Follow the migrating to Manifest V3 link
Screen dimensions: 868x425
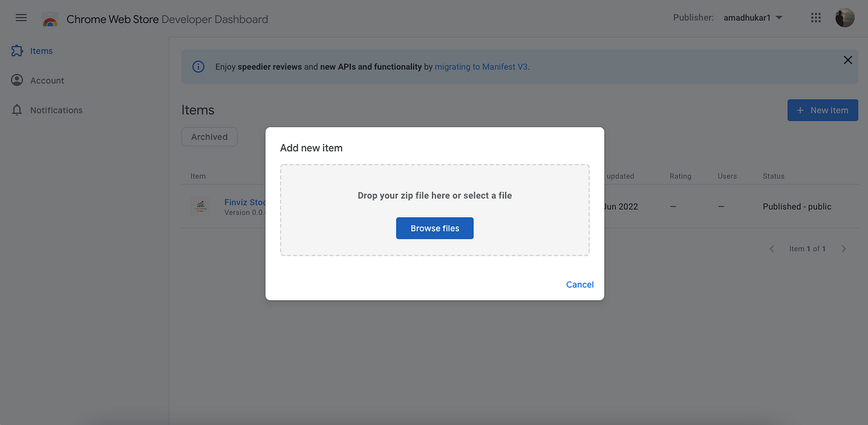482,66
